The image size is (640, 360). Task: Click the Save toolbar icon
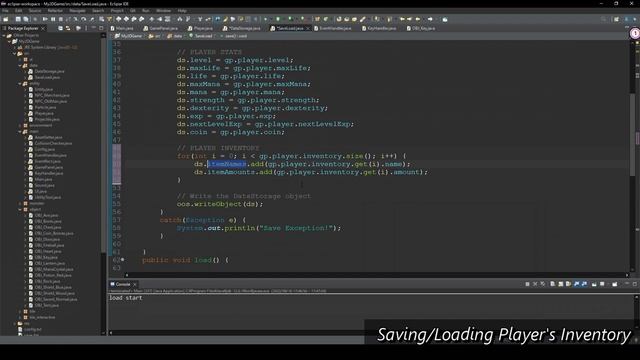click(18, 19)
